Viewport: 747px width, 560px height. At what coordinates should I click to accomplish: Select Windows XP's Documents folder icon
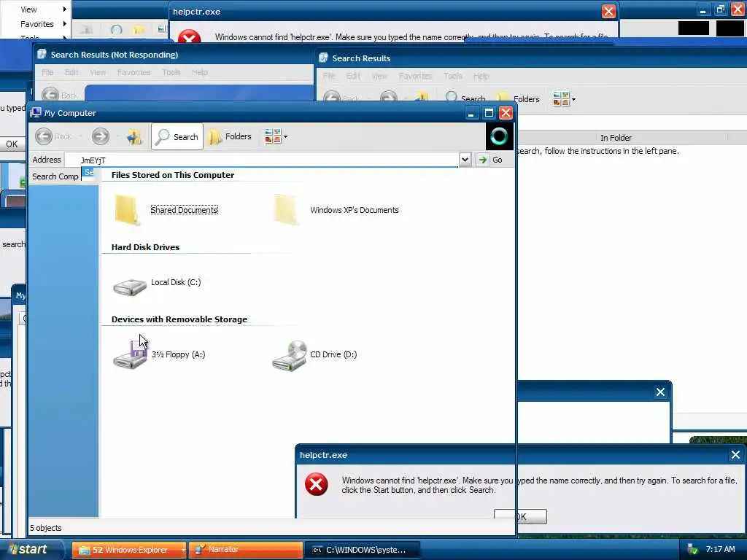287,209
